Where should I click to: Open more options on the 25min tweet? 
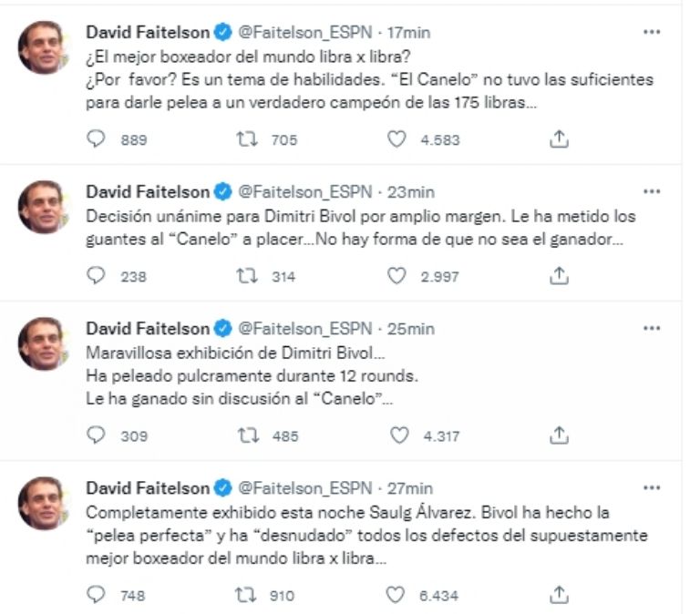coord(652,328)
